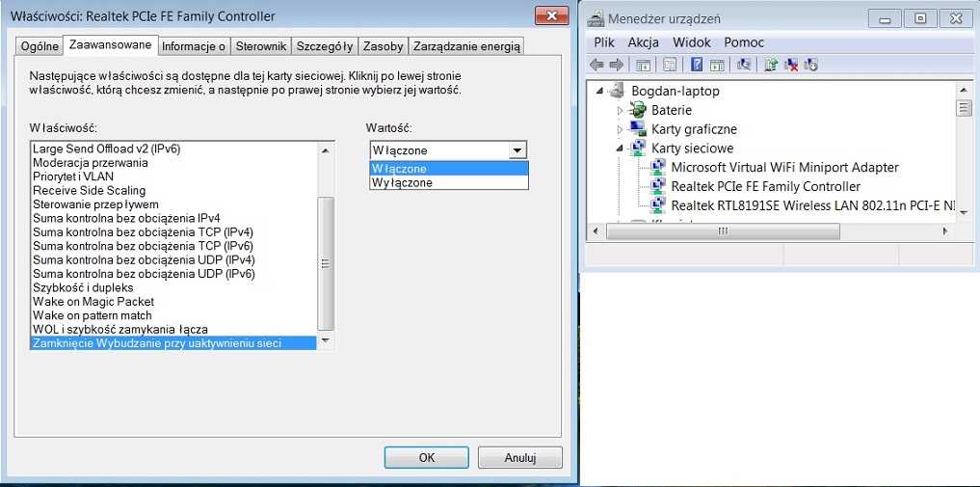This screenshot has width=980, height=487.
Task: Select Karty sieciowe in device tree
Action: coord(692,149)
